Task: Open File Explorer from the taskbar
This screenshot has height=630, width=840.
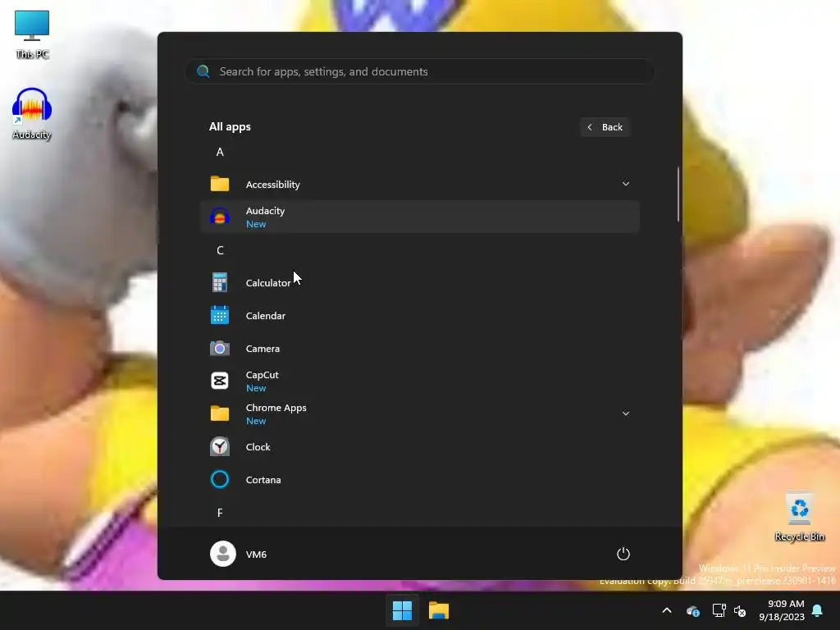Action: point(439,610)
